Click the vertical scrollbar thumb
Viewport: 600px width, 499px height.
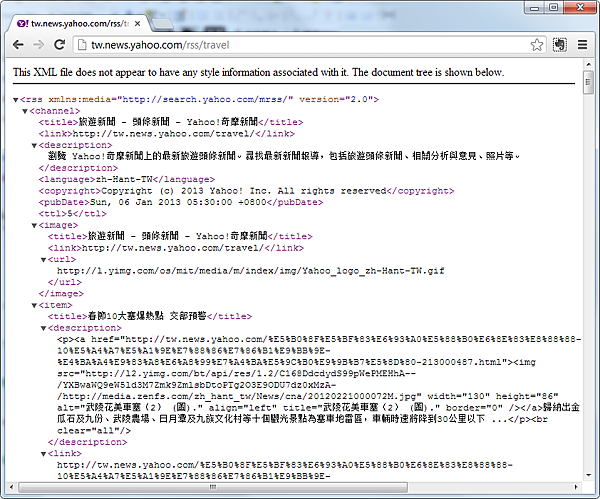[589, 82]
